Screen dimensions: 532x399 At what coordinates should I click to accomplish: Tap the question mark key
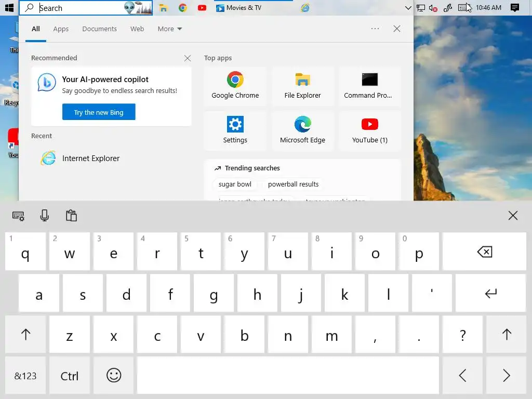click(462, 335)
